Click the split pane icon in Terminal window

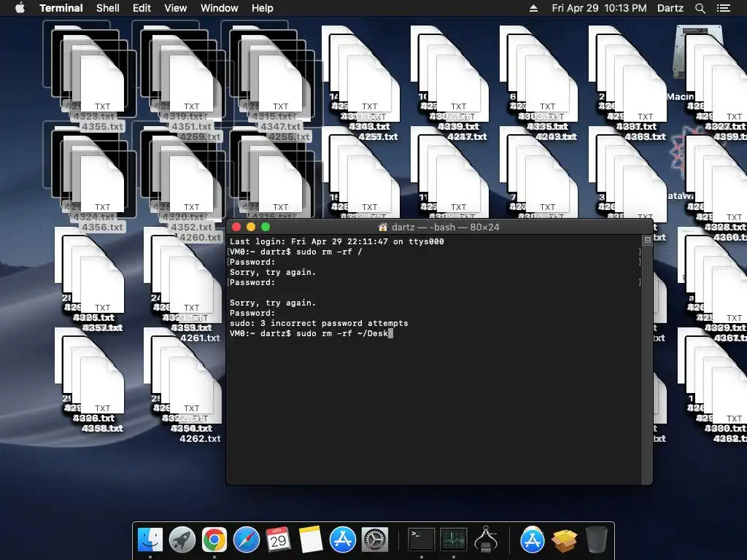tap(647, 240)
